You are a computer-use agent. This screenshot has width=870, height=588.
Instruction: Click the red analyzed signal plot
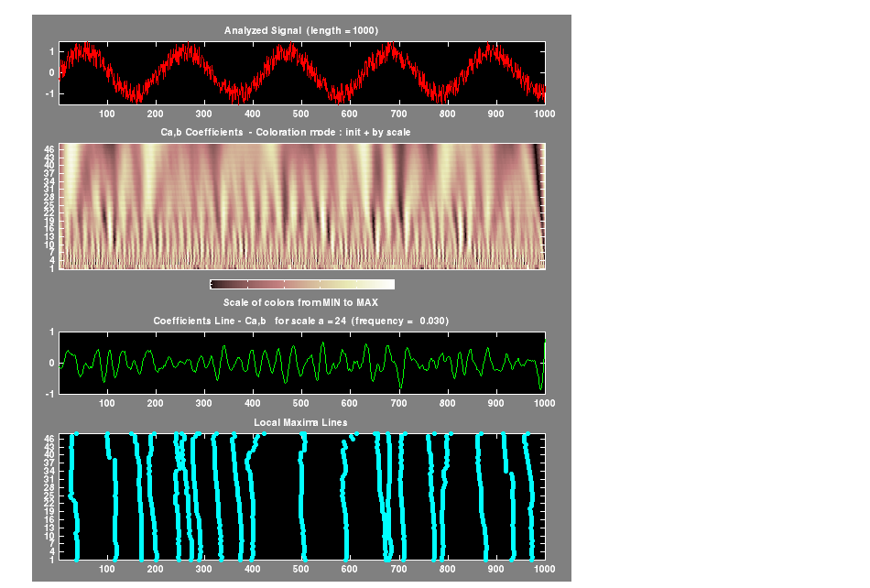(x=302, y=72)
